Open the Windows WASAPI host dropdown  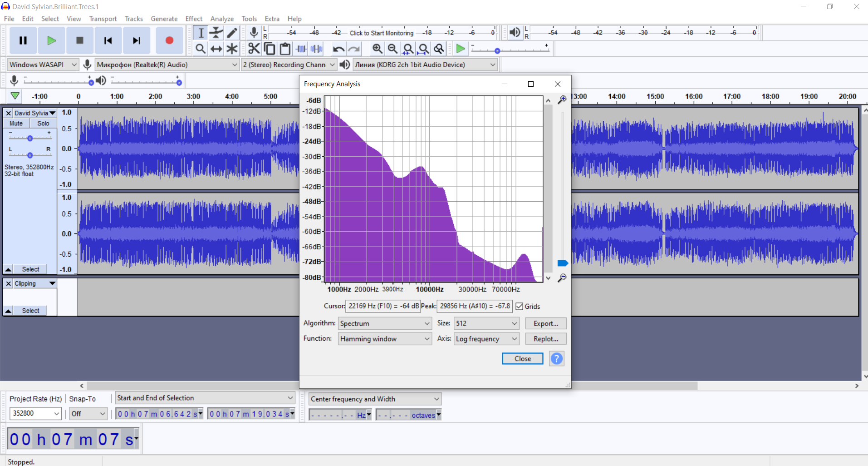(43, 64)
